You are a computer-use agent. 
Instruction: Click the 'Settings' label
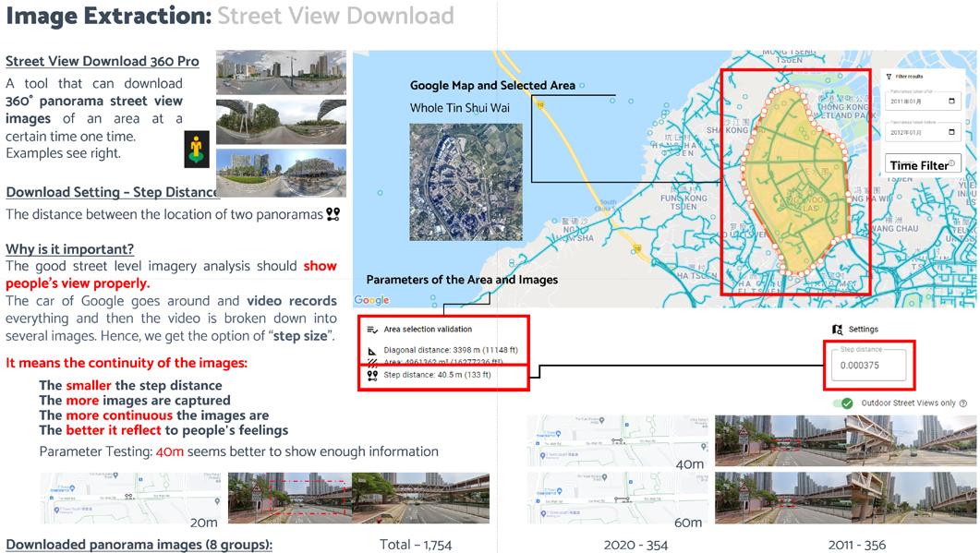pyautogui.click(x=863, y=330)
